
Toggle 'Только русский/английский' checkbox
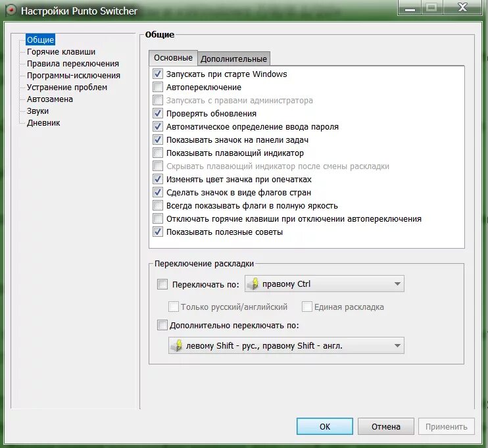174,307
